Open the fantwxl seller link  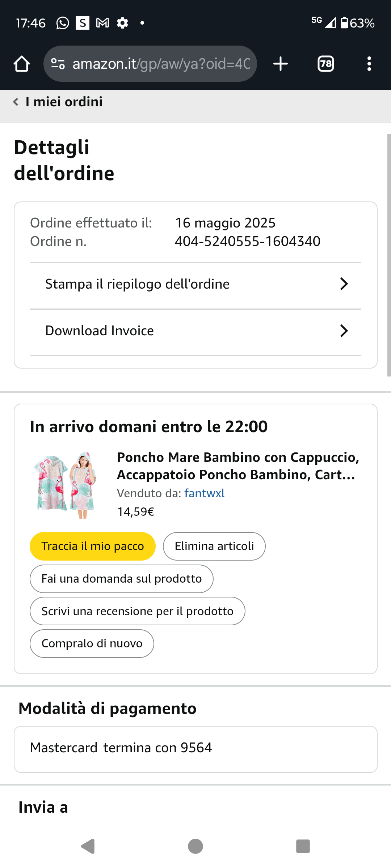(x=205, y=493)
